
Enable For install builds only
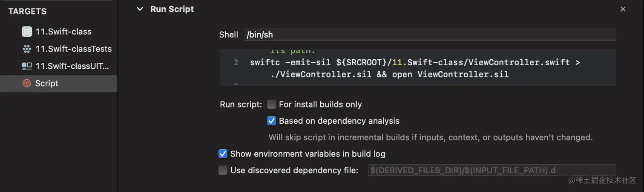[271, 104]
